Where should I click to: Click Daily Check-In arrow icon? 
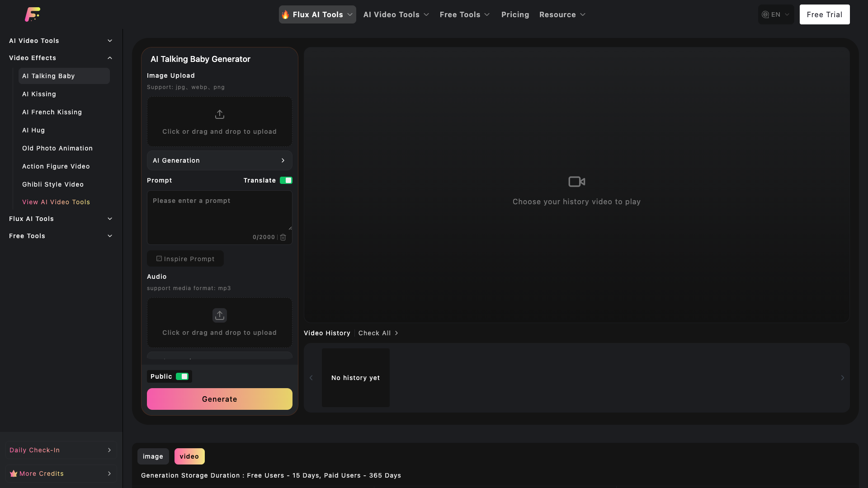[109, 450]
